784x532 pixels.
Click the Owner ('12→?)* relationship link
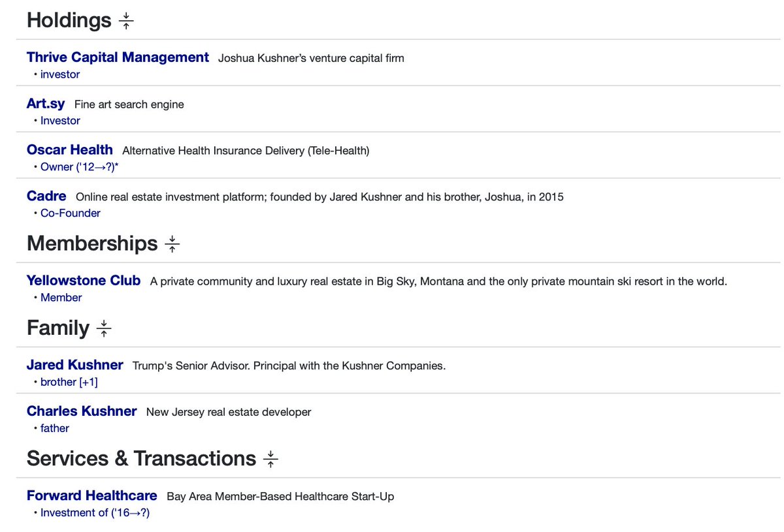pos(79,167)
